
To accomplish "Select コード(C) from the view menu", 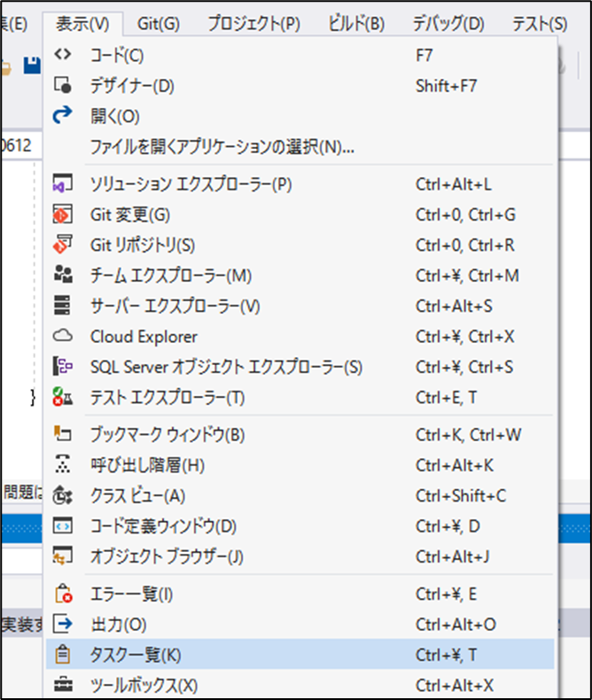I will click(117, 56).
